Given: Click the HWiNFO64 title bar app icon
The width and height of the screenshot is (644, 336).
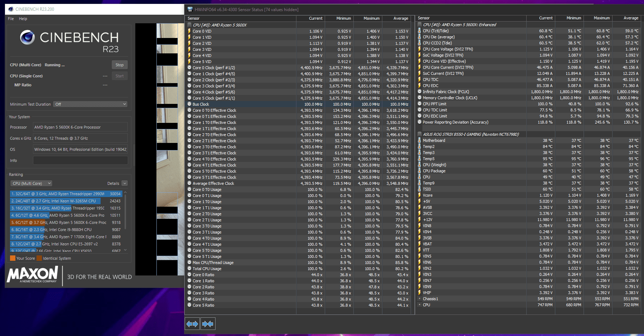Looking at the screenshot, I should click(190, 9).
